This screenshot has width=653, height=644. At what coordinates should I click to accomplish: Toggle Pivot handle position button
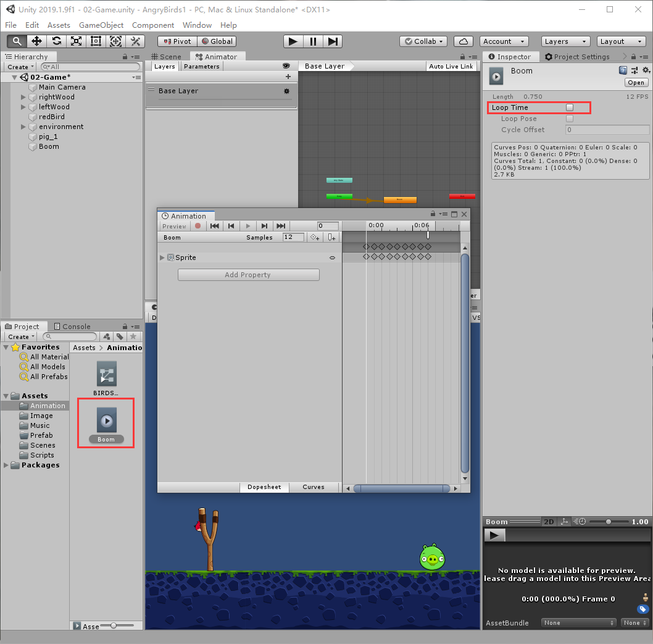pyautogui.click(x=177, y=41)
